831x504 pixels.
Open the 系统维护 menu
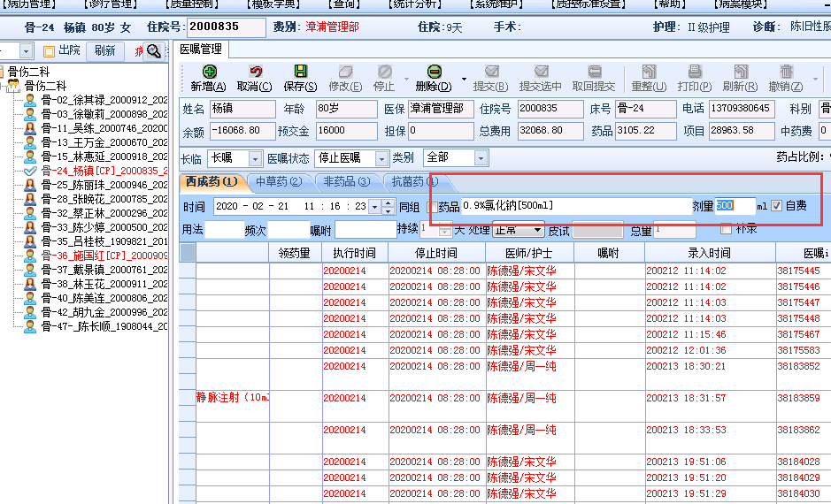click(496, 4)
